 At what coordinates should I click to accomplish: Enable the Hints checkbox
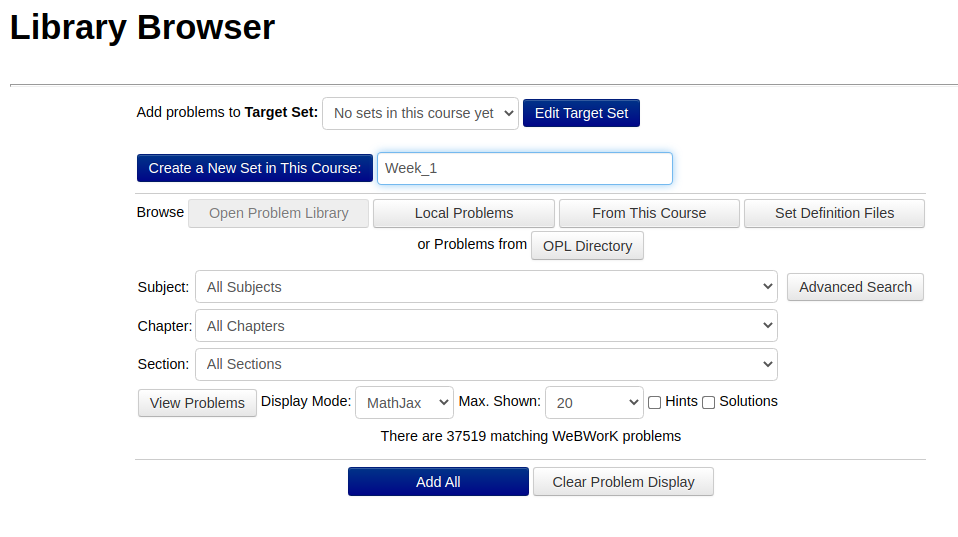(x=654, y=402)
